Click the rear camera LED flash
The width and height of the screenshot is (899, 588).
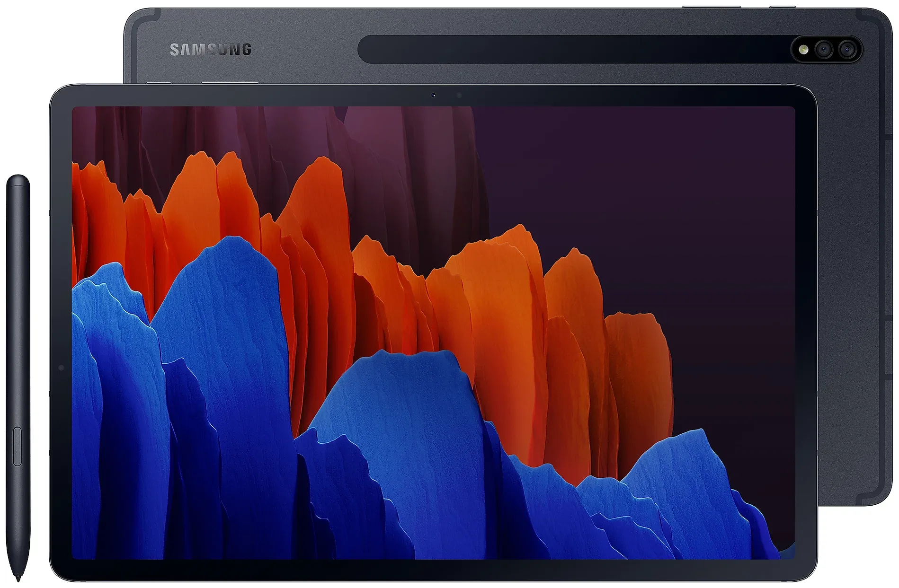pos(804,49)
